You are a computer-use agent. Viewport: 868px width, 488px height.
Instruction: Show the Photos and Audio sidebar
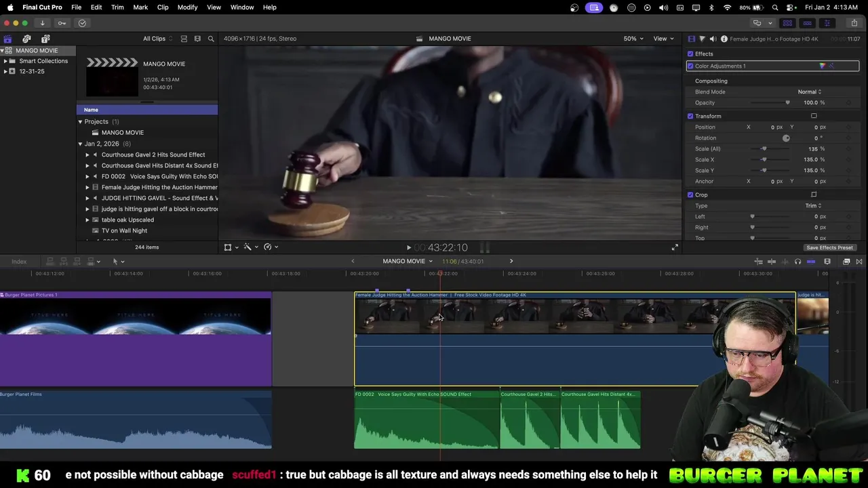[26, 39]
